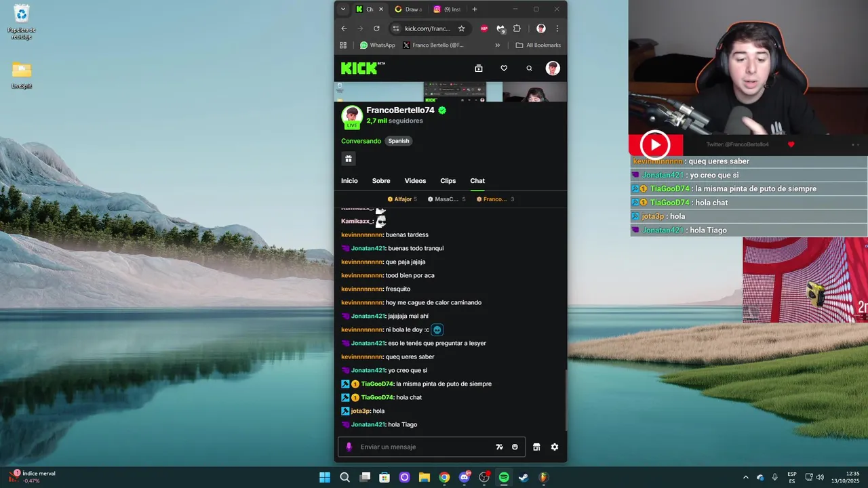
Task: Expand hidden bookmarks chevron
Action: click(498, 45)
